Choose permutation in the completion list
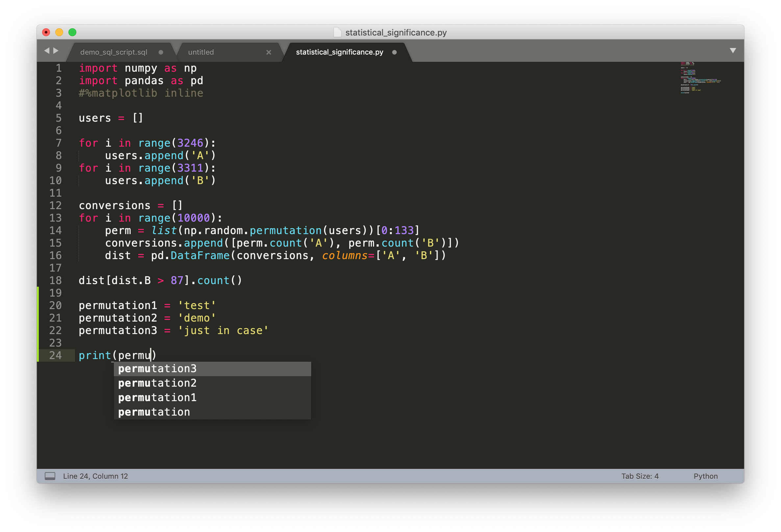 click(x=154, y=412)
